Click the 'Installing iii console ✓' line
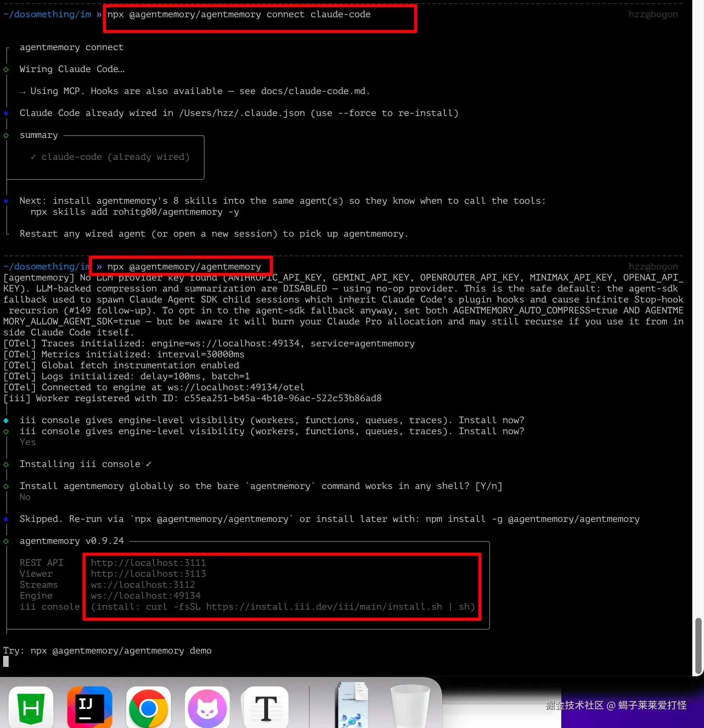Screen dimensions: 704x728 coord(85,464)
